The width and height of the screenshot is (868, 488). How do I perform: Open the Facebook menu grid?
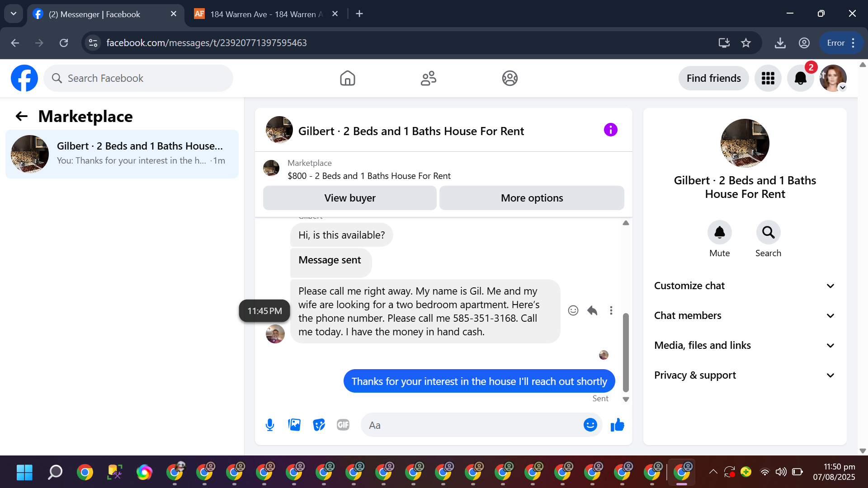(x=768, y=78)
